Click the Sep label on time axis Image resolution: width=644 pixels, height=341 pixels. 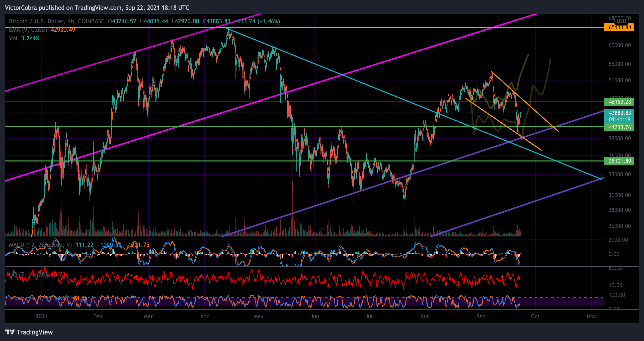pos(481,316)
